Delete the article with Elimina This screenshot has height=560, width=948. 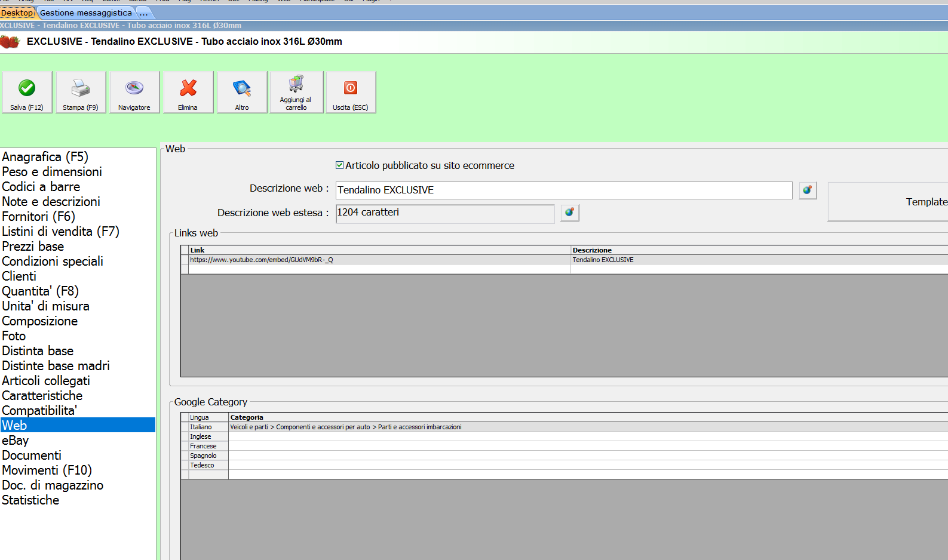(x=189, y=93)
